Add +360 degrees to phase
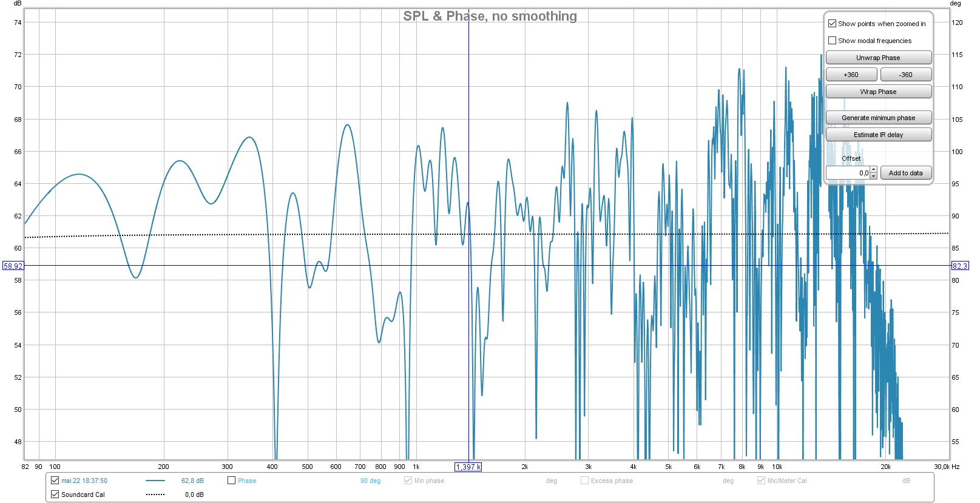 (x=851, y=75)
